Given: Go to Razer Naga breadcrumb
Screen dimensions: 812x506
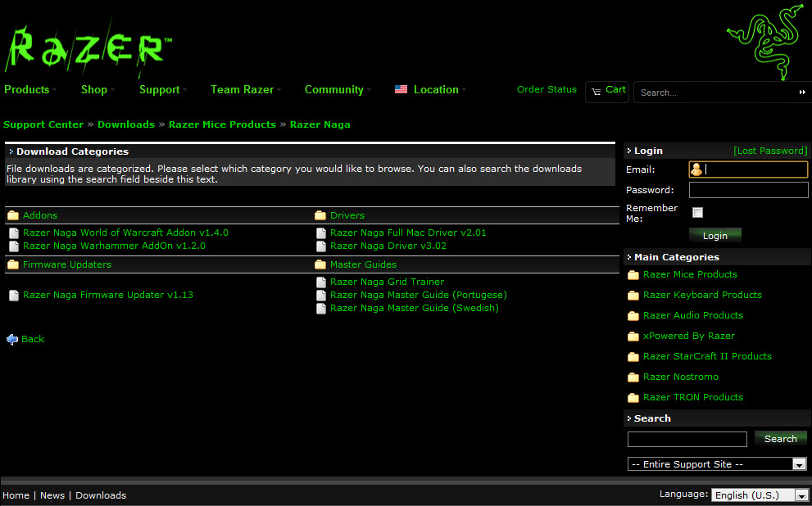Looking at the screenshot, I should coord(320,124).
